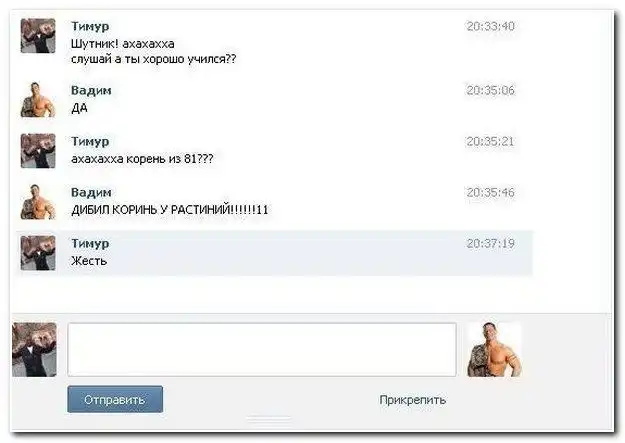Image resolution: width=625 pixels, height=443 pixels.
Task: Open Вадим name link above ДА
Action: click(x=91, y=90)
